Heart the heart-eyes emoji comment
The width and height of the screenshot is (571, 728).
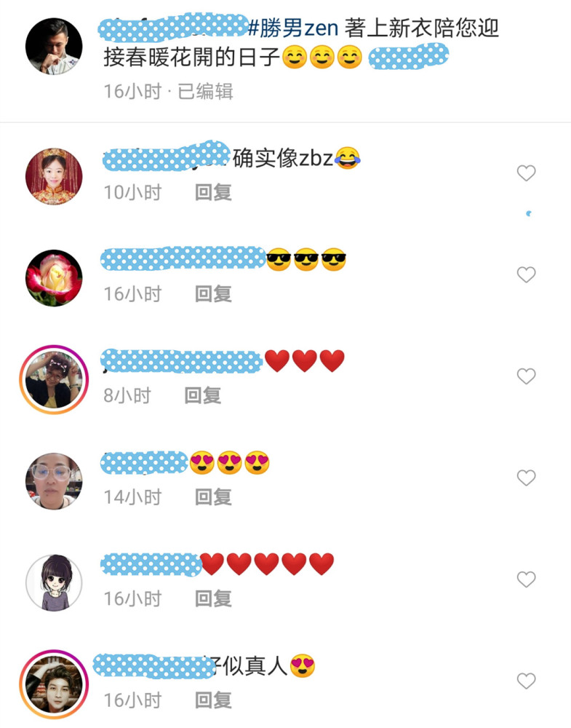(x=526, y=478)
